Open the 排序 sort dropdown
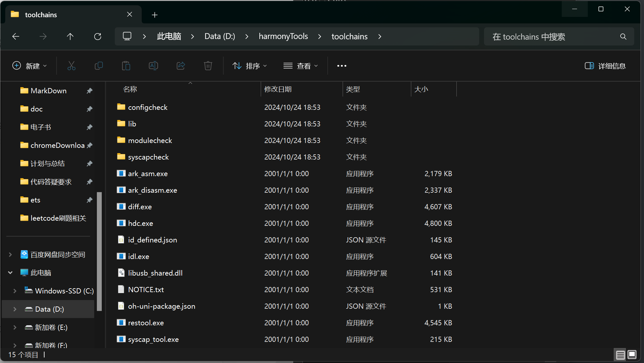This screenshot has height=363, width=644. coord(250,66)
